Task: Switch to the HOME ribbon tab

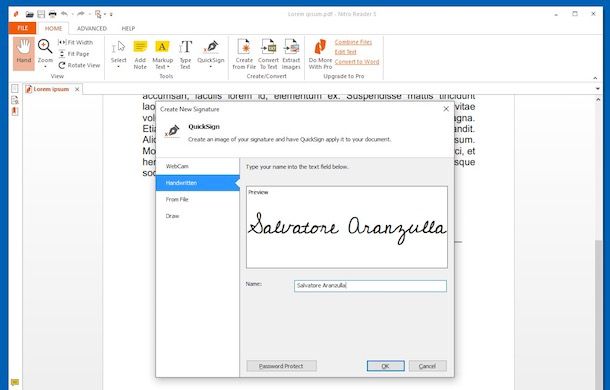Action: (53, 28)
